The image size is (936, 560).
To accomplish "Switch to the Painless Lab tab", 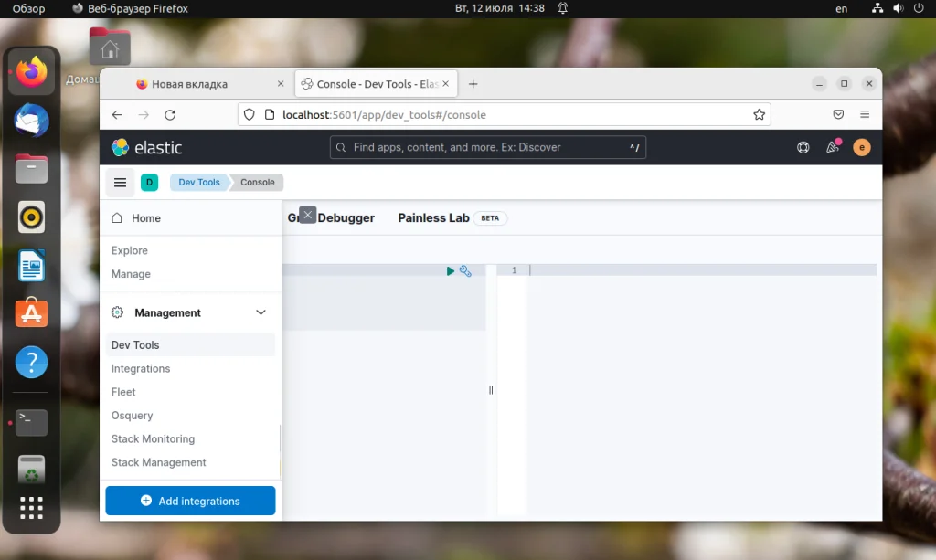I will pos(432,217).
